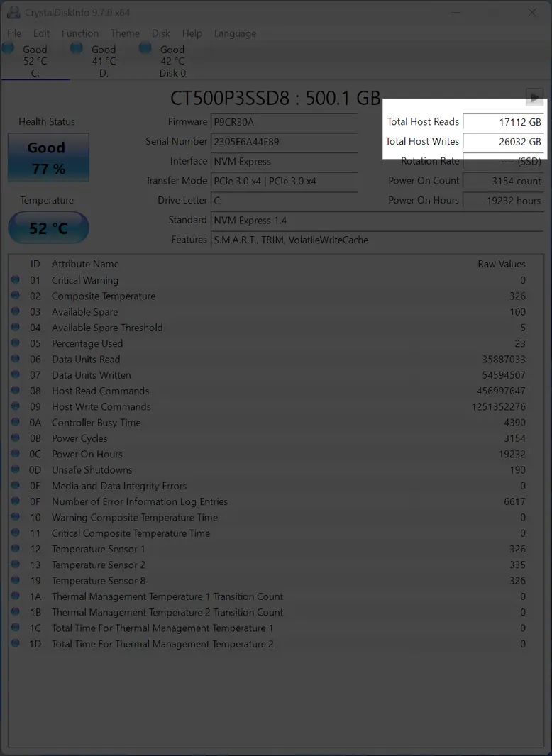Click the Temperature Sensor 2 status dot

tap(16, 565)
